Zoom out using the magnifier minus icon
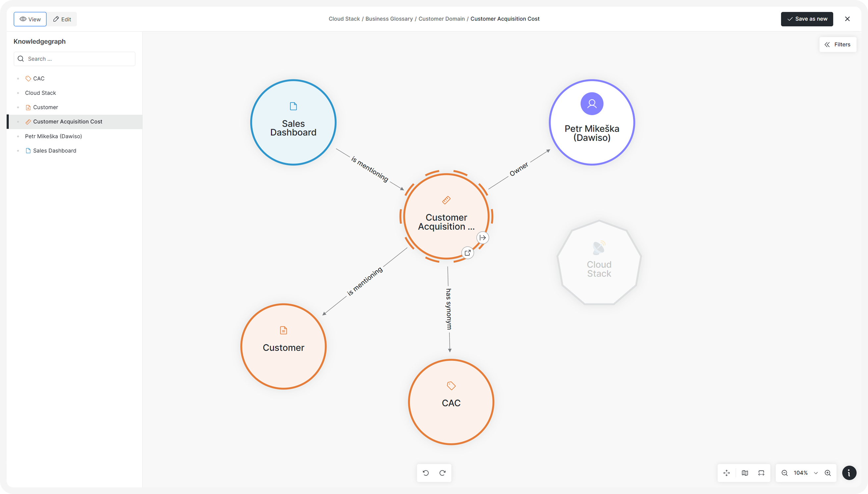This screenshot has width=868, height=494. point(785,472)
